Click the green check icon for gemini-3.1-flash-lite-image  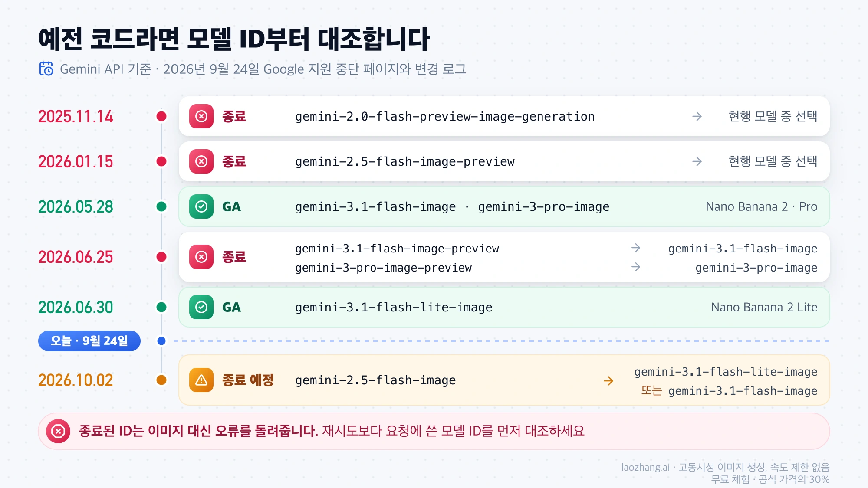(201, 307)
